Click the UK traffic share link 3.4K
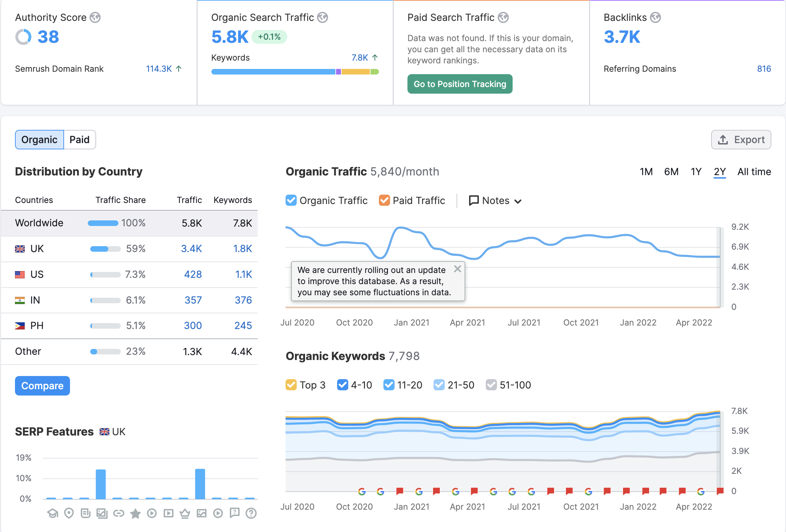The image size is (786, 532). point(192,248)
